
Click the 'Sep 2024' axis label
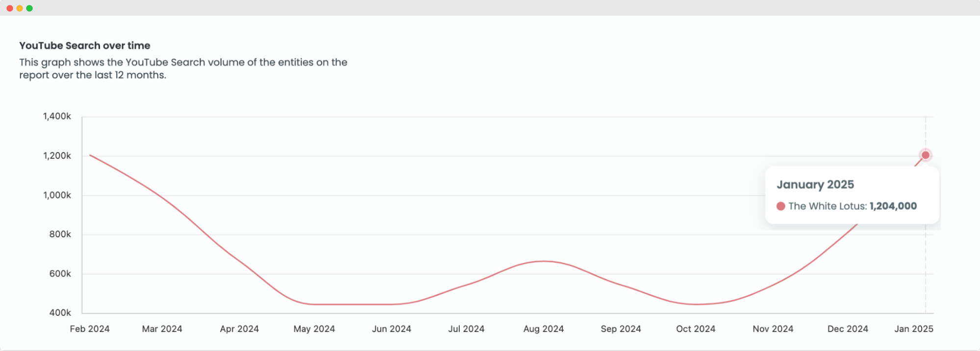(x=621, y=329)
